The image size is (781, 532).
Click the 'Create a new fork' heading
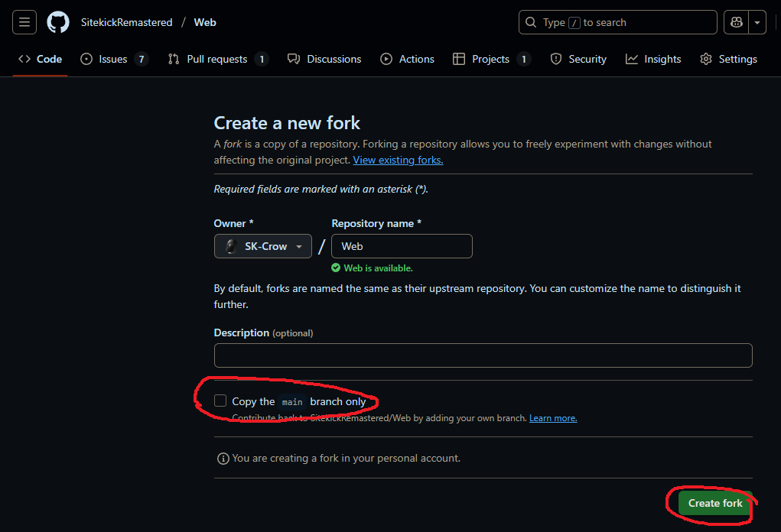(287, 123)
